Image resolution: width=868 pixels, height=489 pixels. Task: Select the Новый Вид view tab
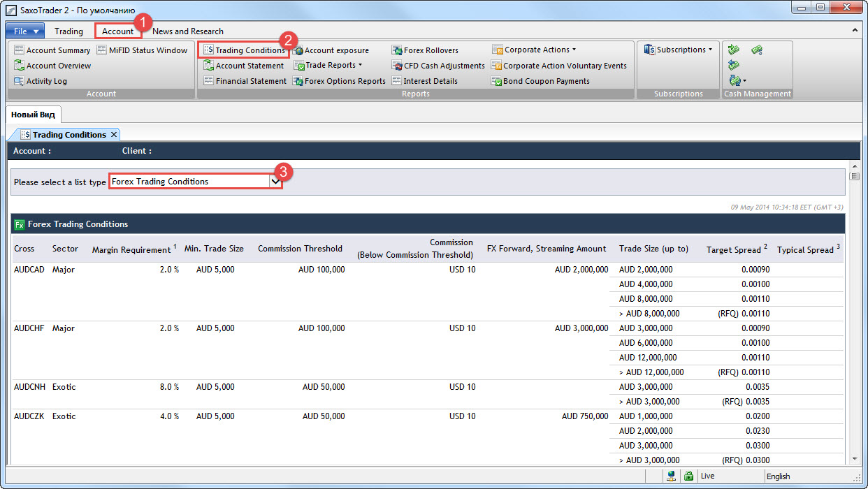[34, 115]
